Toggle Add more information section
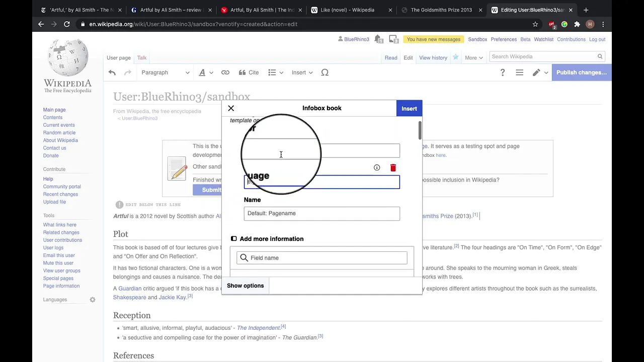This screenshot has height=362, width=644. pos(267,239)
